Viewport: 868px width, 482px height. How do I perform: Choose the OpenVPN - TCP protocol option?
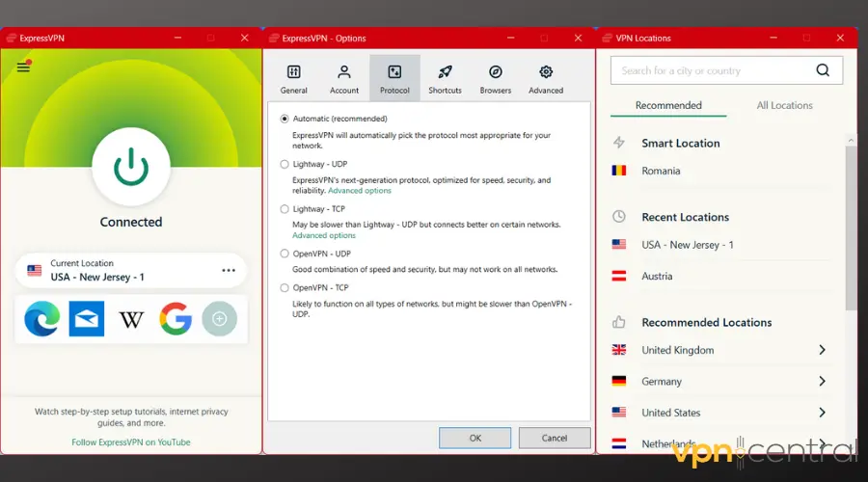click(285, 287)
